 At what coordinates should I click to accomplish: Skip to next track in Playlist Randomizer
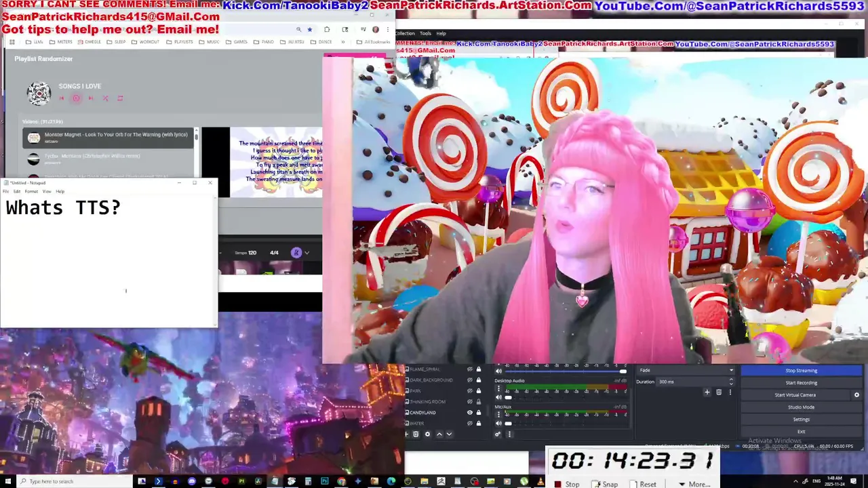click(91, 98)
